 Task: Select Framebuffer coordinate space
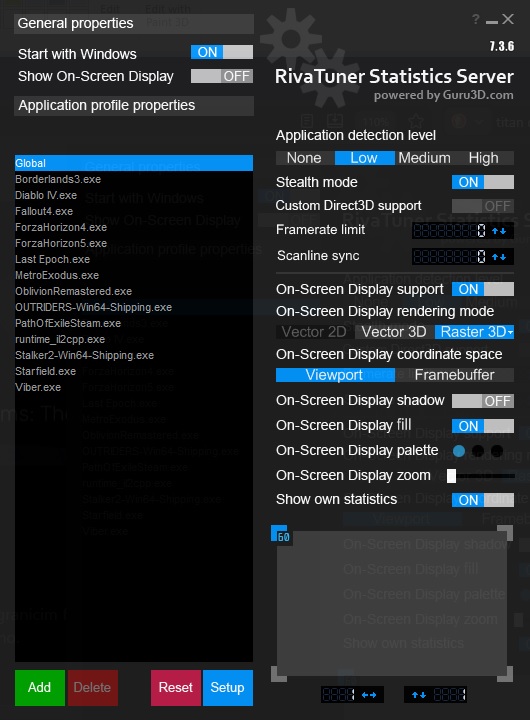pyautogui.click(x=454, y=375)
